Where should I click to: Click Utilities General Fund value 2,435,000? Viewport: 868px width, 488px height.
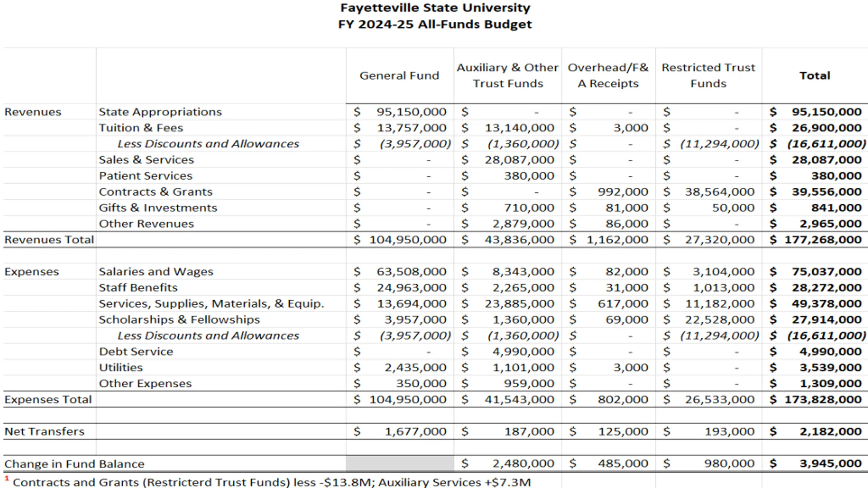tap(416, 368)
